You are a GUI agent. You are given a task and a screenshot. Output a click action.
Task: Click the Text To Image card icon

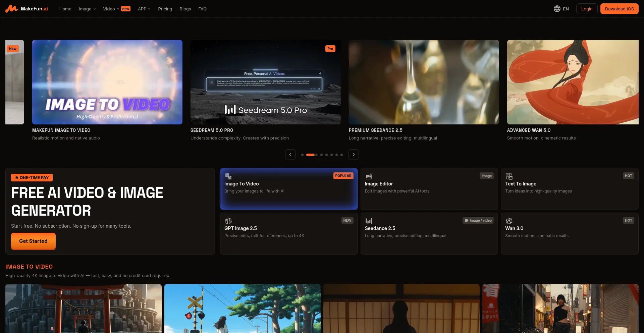tap(509, 176)
